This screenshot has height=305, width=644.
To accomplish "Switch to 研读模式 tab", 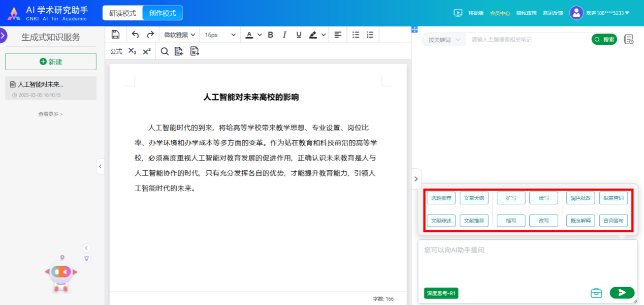I will (122, 13).
